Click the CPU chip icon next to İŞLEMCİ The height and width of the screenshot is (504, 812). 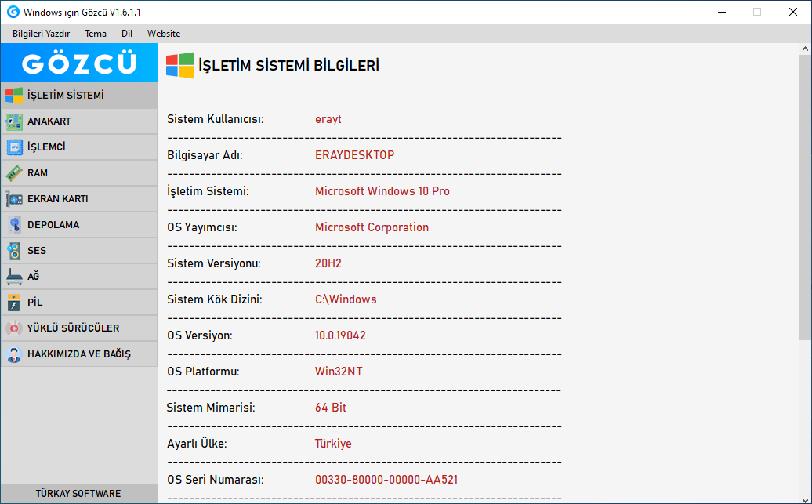14,147
